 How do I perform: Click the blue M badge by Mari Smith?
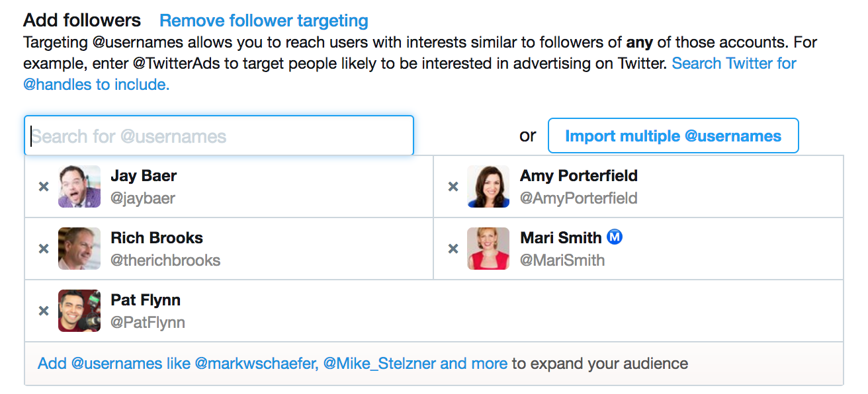(x=615, y=237)
